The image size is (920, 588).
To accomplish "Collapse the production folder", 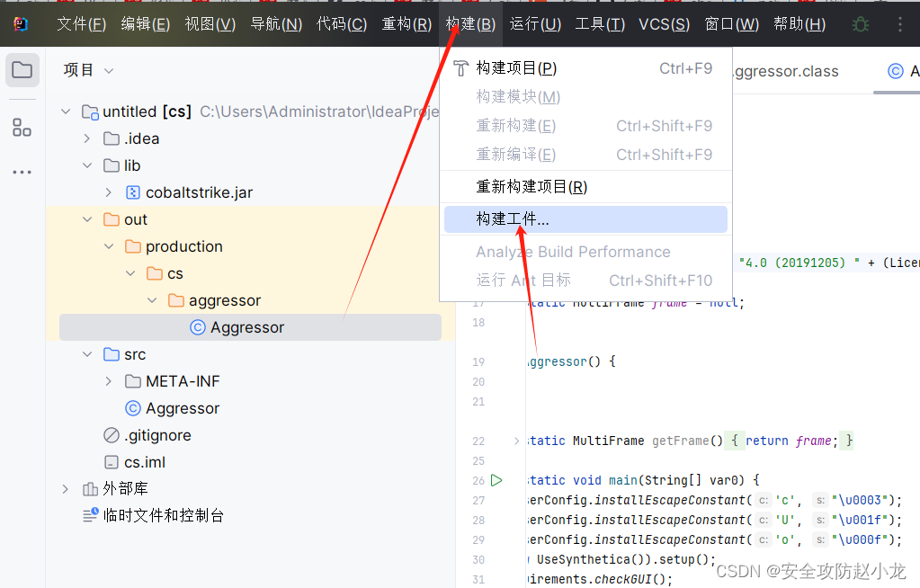I will (109, 246).
